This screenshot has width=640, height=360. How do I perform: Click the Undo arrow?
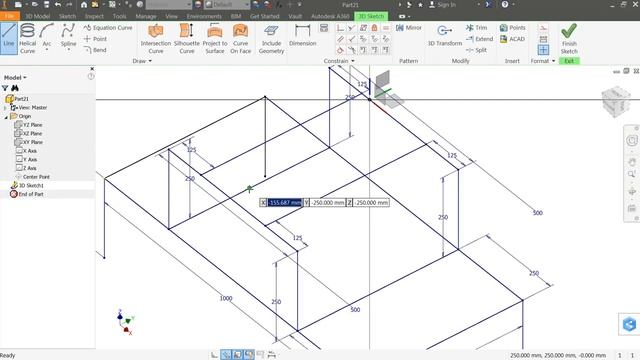[x=58, y=4]
